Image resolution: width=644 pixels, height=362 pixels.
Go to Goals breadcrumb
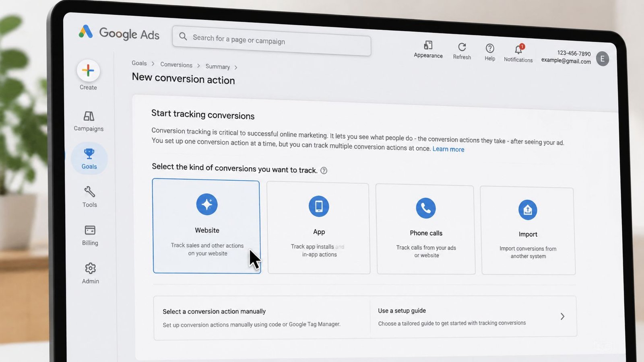pos(139,63)
